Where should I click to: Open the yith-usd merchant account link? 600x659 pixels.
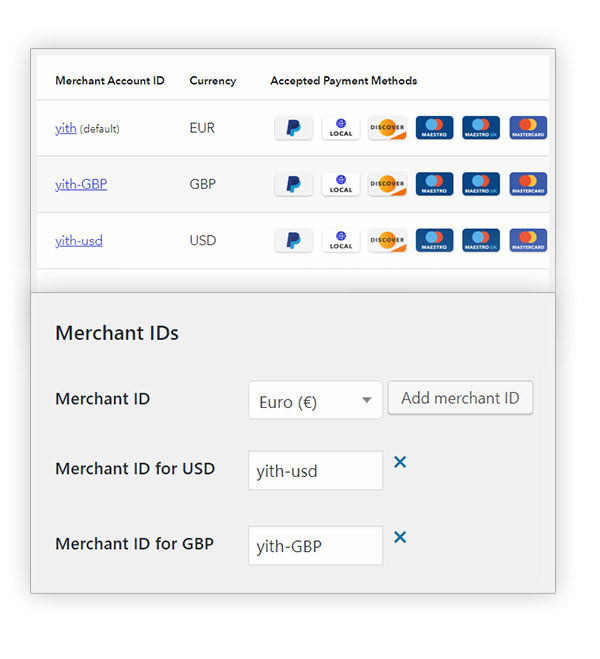79,240
